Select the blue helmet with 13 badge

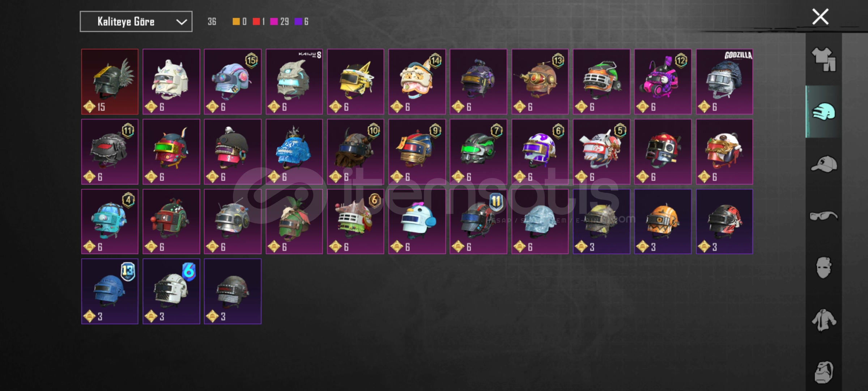[110, 291]
